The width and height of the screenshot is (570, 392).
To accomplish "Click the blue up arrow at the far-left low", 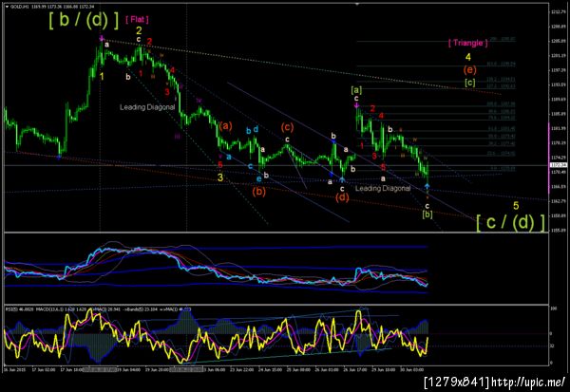I will click(x=59, y=157).
